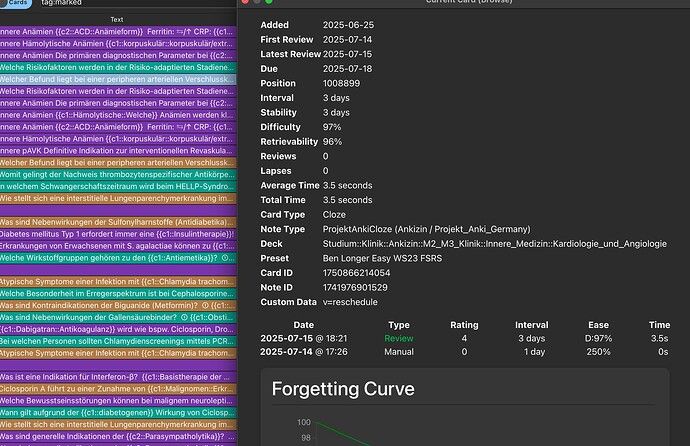Select row Kontraindikationen der Biguanide (Metformin)
This screenshot has width=690, height=446.
pyautogui.click(x=118, y=305)
